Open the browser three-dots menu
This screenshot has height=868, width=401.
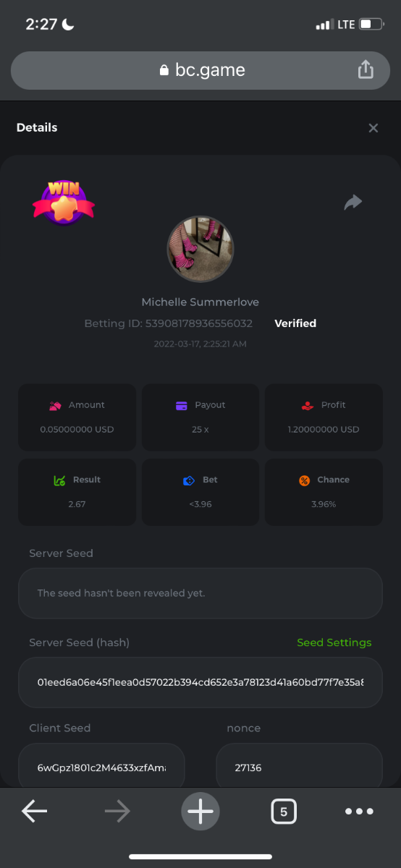[x=359, y=812]
